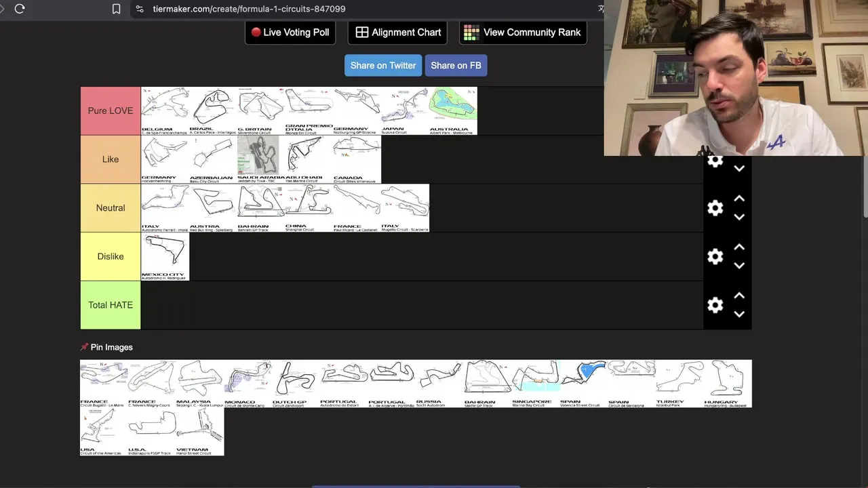868x488 pixels.
Task: Open the Alignment Chart button
Action: [398, 32]
